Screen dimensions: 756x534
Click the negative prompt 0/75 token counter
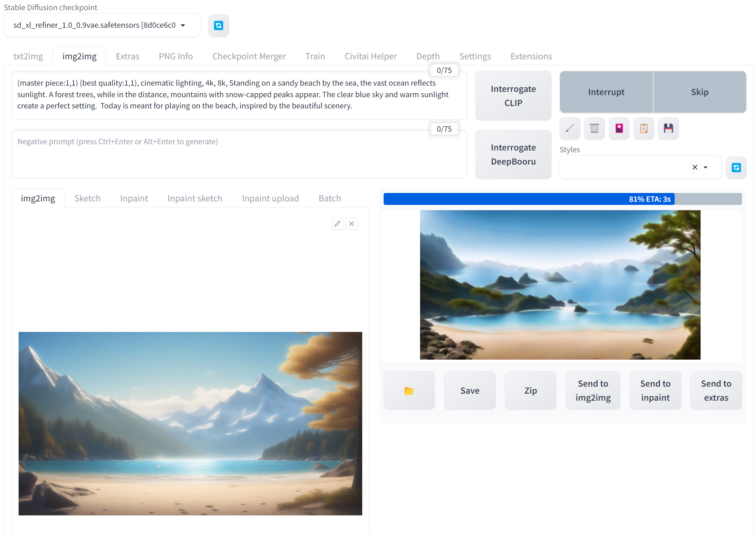pyautogui.click(x=444, y=129)
